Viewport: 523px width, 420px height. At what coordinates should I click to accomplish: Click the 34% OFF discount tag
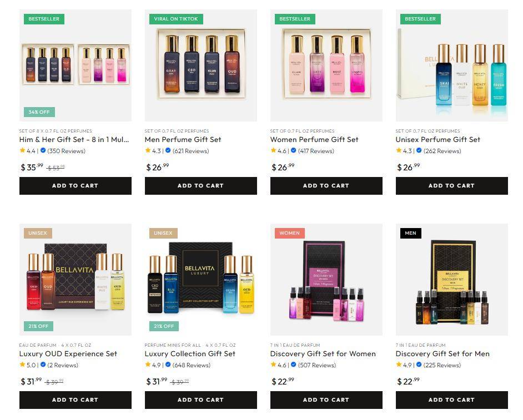coord(39,112)
